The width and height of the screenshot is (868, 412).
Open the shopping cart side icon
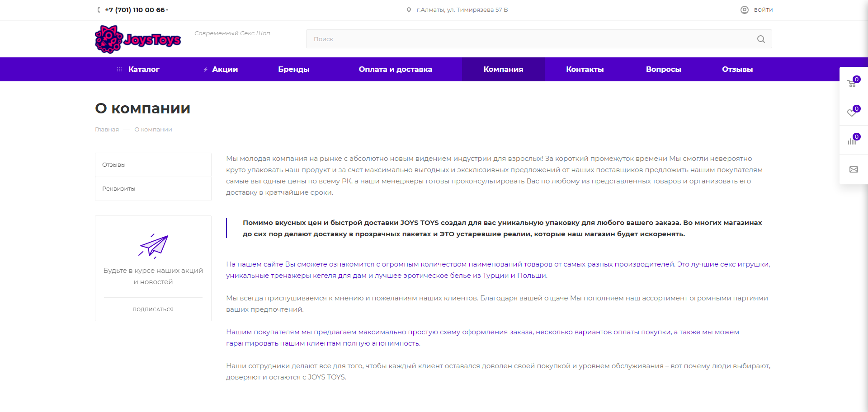pyautogui.click(x=853, y=82)
